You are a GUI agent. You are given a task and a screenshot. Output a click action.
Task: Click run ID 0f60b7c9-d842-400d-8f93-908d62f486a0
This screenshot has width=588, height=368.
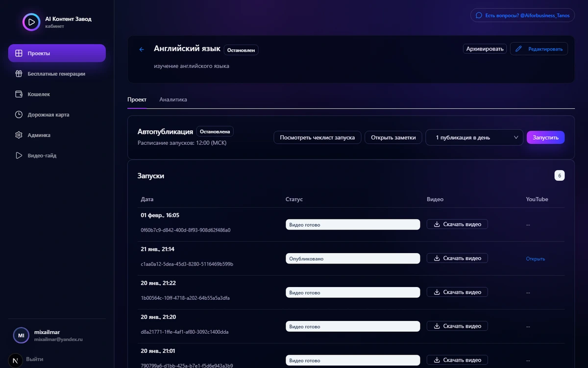[186, 230]
